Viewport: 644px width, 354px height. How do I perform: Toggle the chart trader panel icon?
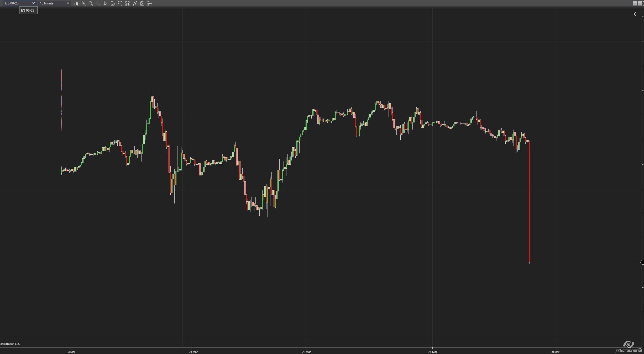click(120, 3)
